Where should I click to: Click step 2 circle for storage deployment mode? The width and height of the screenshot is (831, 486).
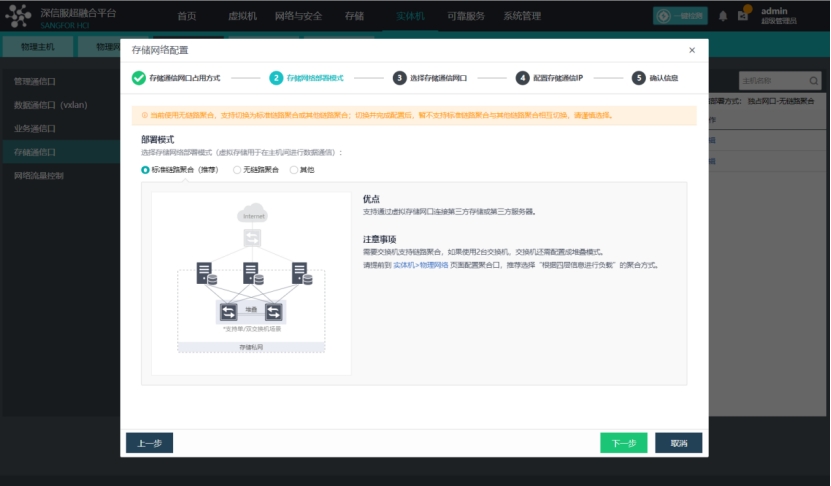[276, 78]
